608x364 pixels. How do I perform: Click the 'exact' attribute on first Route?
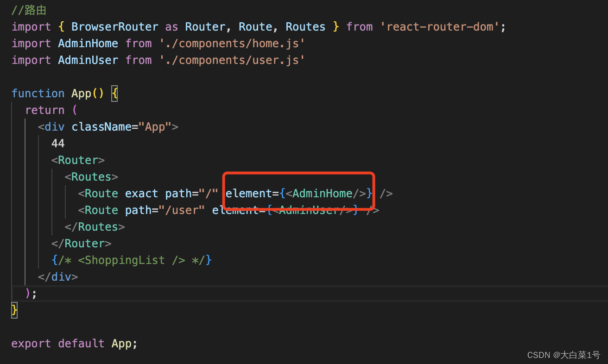click(142, 193)
